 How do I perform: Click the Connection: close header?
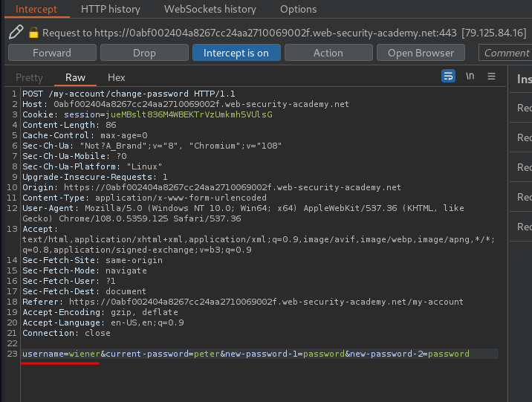pos(67,333)
